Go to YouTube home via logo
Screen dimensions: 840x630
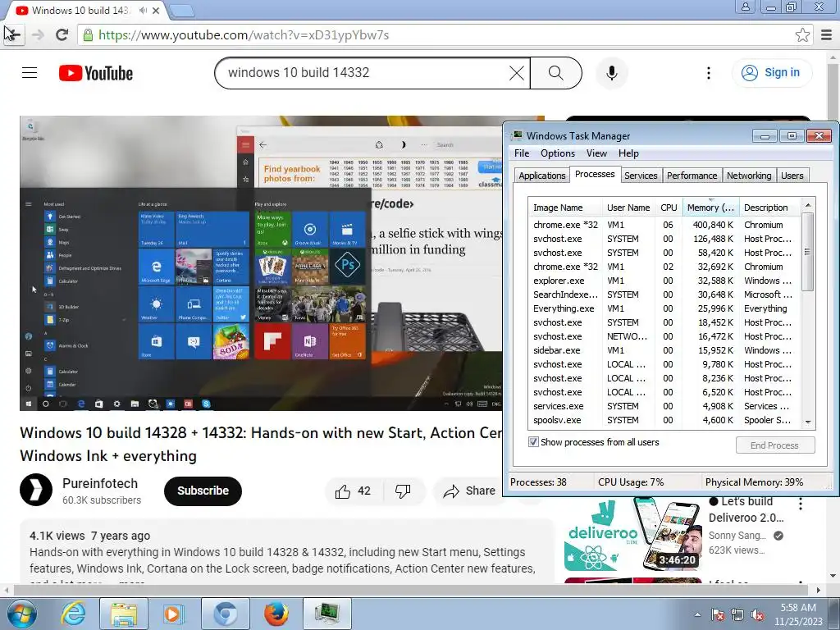tap(96, 73)
